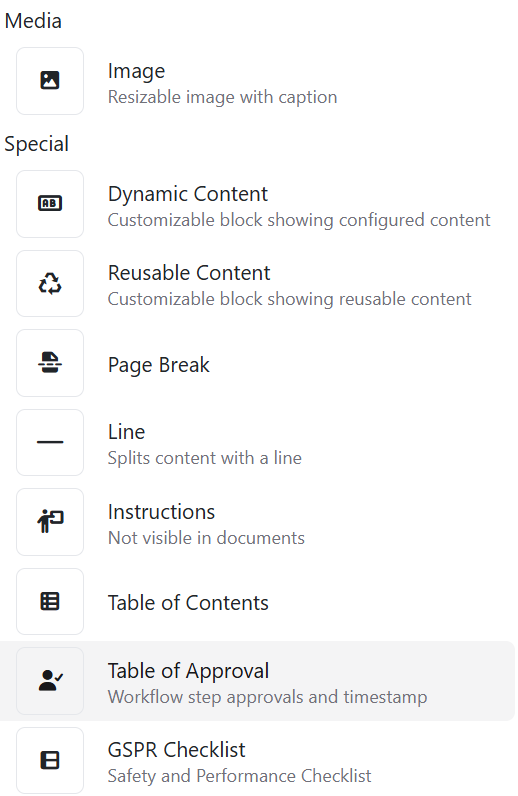Choose the Reusable Content label
Viewport: 518px width, 796px height.
click(189, 273)
